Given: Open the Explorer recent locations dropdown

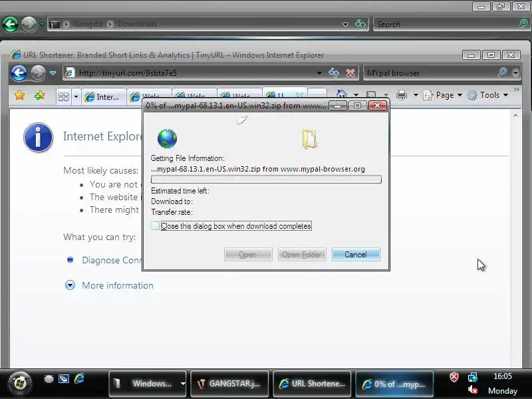Looking at the screenshot, I should coord(42,25).
